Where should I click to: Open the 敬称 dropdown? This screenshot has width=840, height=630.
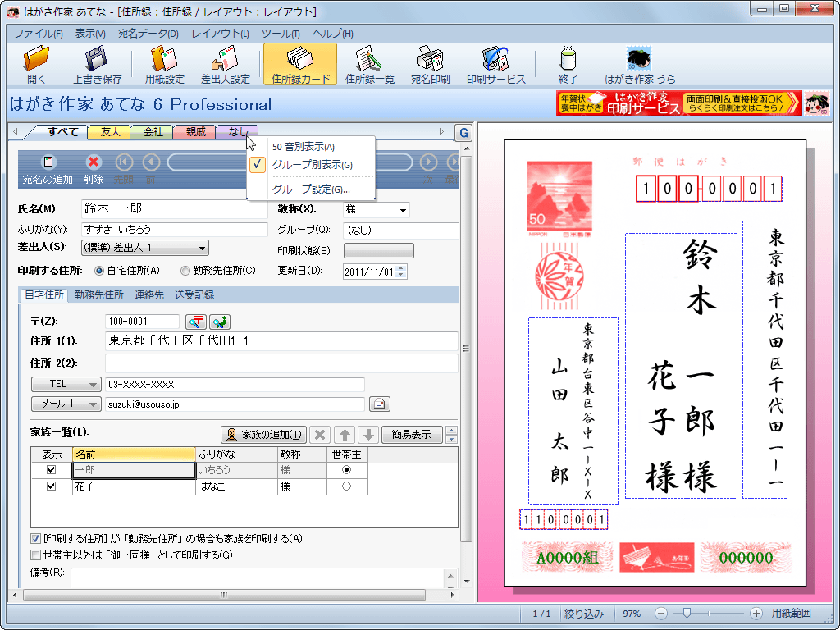point(403,211)
